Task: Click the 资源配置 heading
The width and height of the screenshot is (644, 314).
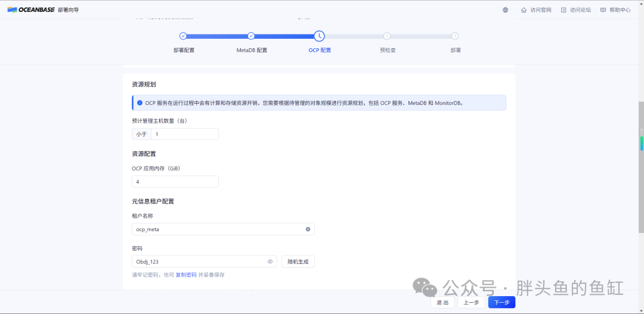Action: coord(144,154)
